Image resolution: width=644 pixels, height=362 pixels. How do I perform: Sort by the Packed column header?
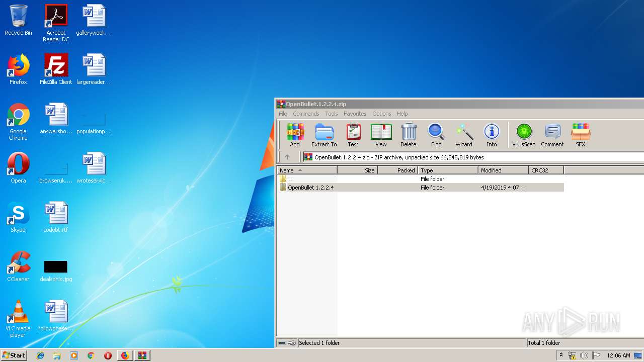(398, 170)
